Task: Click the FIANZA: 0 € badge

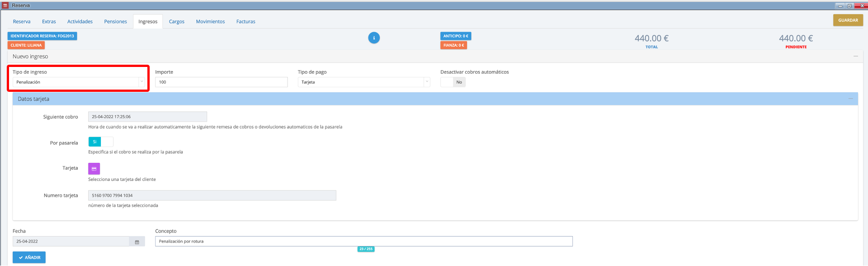Action: tap(453, 45)
